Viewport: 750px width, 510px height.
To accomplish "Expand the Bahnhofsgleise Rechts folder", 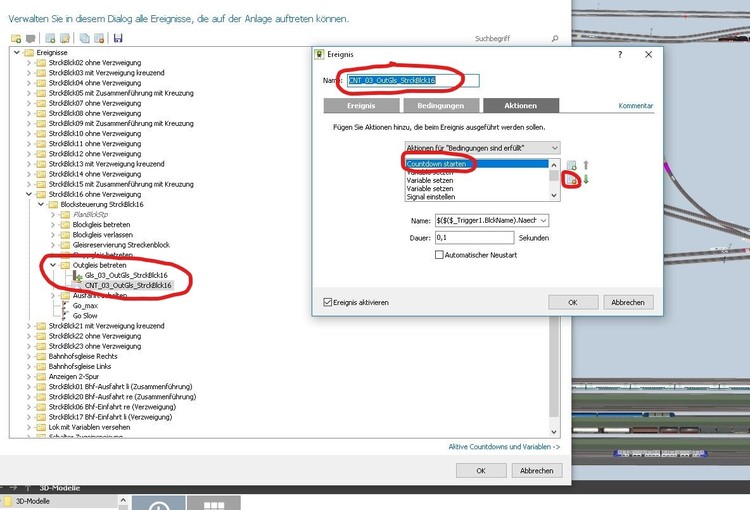I will tap(29, 356).
